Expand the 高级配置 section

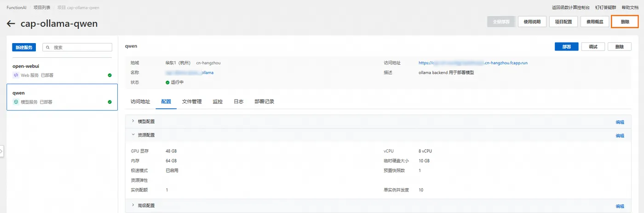133,205
